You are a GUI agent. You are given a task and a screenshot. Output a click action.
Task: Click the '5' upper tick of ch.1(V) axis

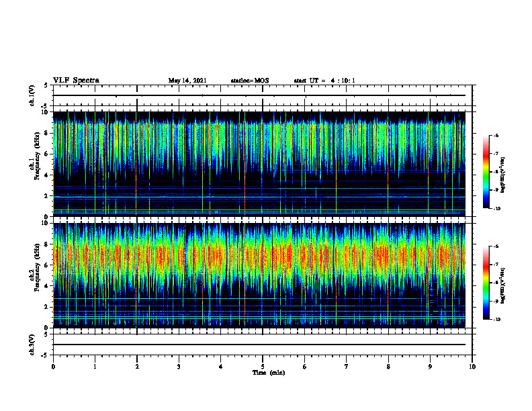click(x=46, y=85)
